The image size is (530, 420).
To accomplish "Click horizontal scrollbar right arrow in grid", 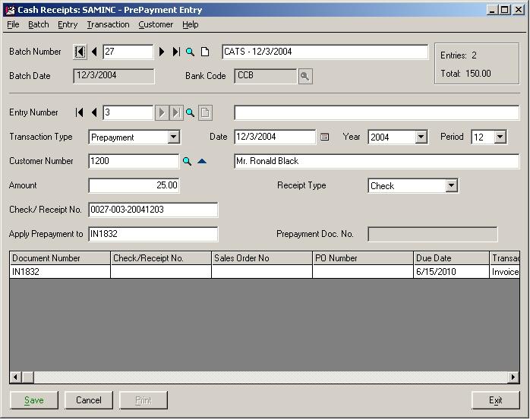I will 513,377.
